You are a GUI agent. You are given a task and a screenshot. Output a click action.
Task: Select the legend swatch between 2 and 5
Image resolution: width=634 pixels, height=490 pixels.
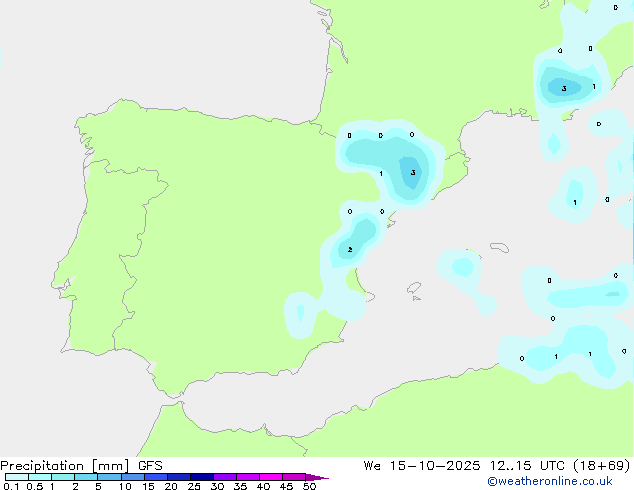click(x=86, y=477)
